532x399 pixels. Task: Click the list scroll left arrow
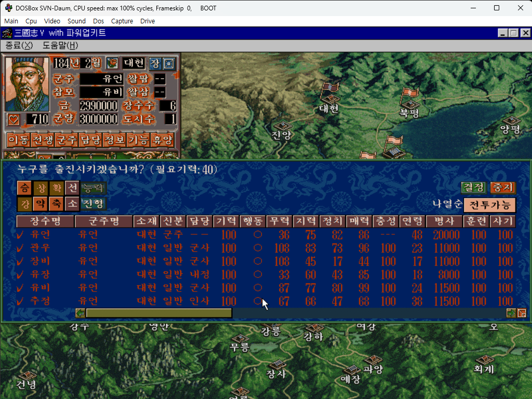(81, 313)
